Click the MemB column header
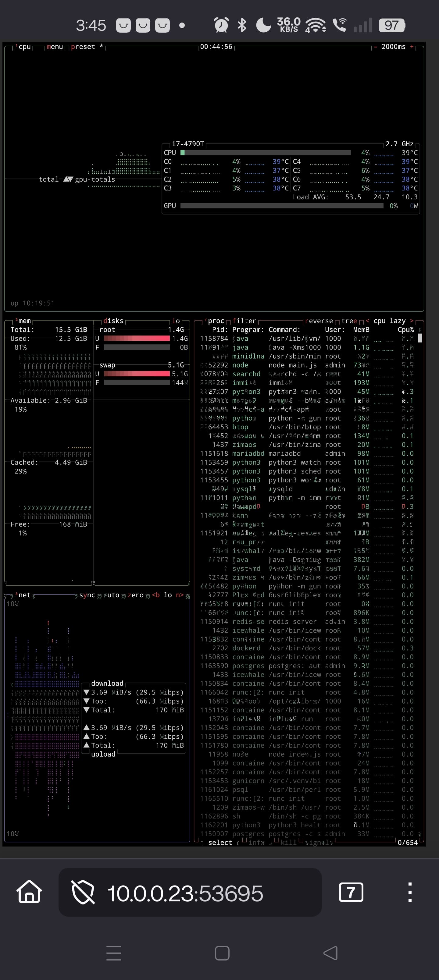Screen dimensions: 439x980 361,329
